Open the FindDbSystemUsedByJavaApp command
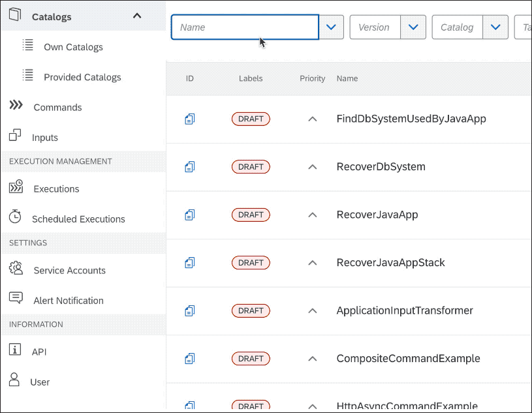The image size is (532, 413). [411, 119]
